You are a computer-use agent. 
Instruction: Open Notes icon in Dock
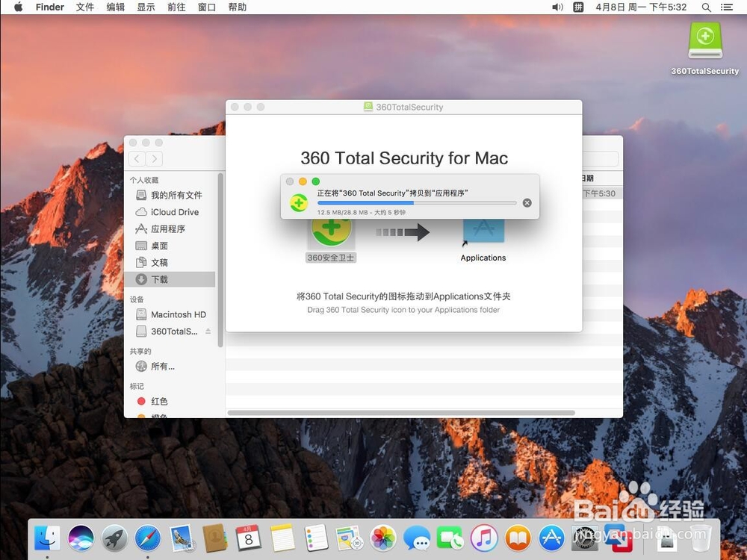(282, 538)
